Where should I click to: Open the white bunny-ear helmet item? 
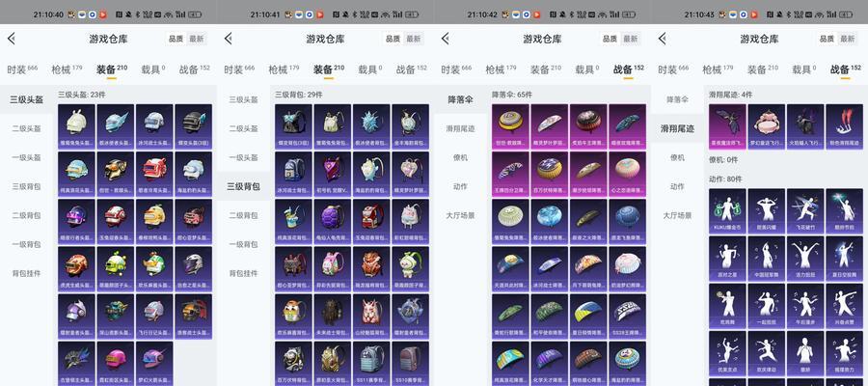click(x=76, y=126)
